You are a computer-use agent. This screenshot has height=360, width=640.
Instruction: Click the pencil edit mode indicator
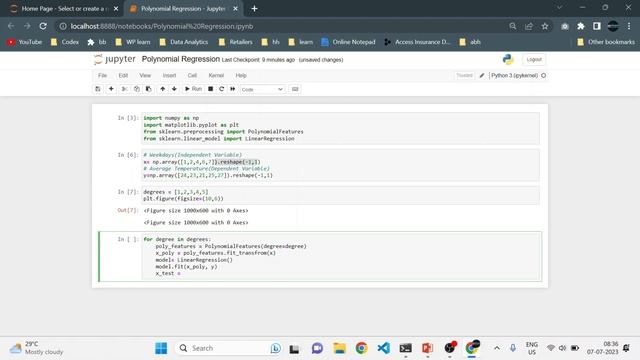pos(482,76)
